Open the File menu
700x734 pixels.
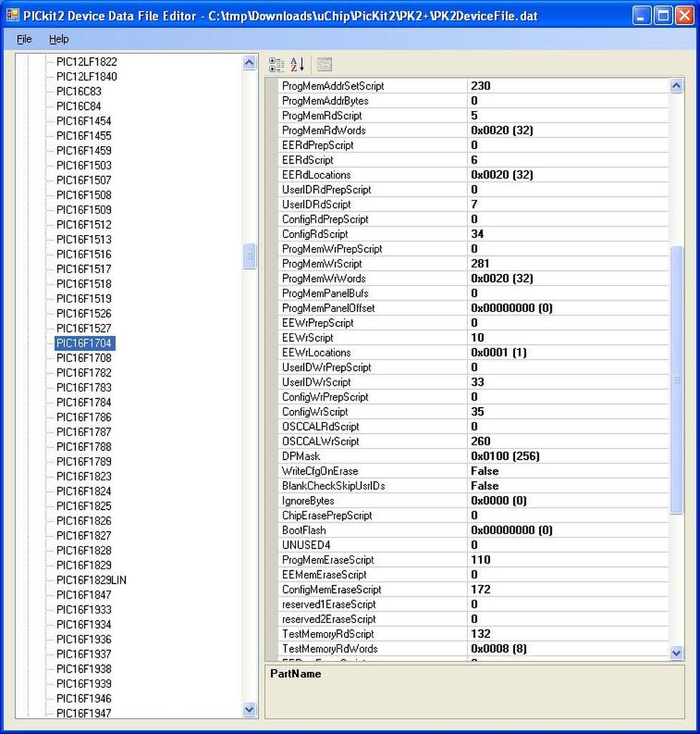24,39
